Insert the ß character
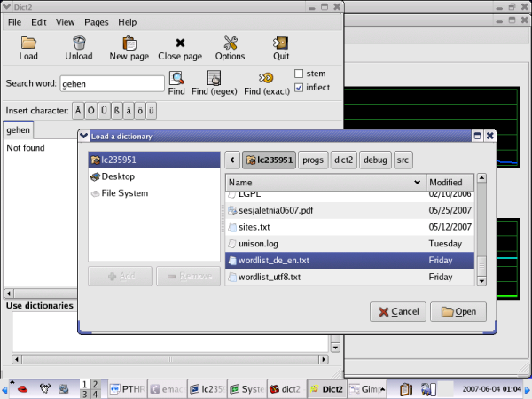Viewport: 532px width, 399px height. tap(117, 111)
